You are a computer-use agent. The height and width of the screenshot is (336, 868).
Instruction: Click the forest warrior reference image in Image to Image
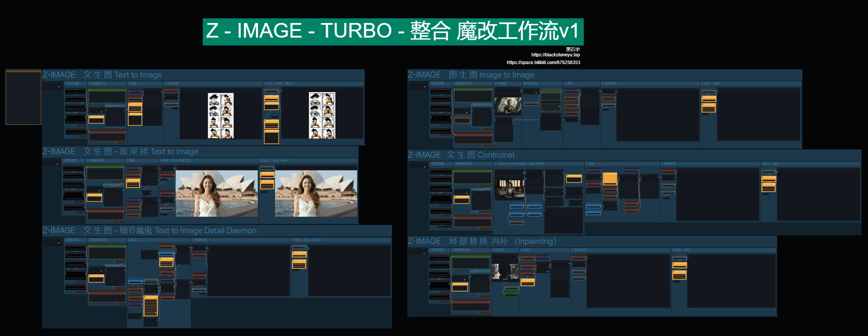(508, 105)
